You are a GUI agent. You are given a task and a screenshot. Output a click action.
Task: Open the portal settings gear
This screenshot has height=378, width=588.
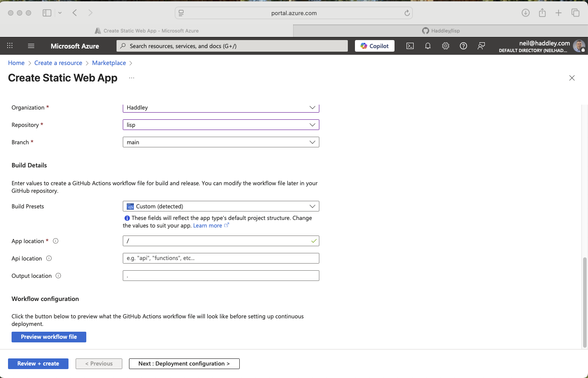[445, 46]
